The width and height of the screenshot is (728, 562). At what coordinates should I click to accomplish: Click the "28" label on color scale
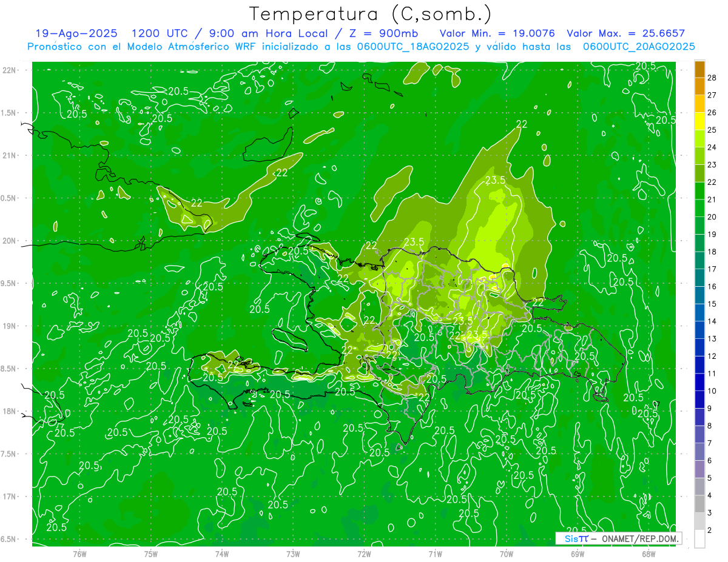coord(713,78)
